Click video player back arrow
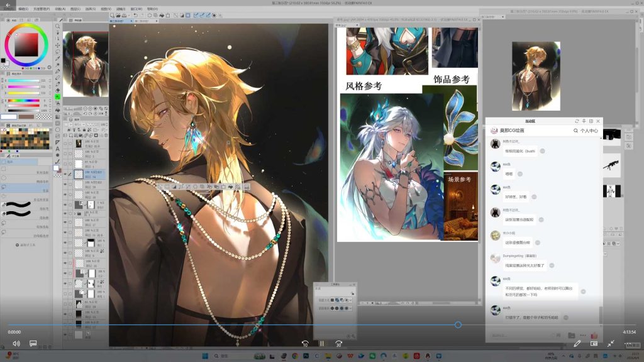 click(x=8, y=5)
